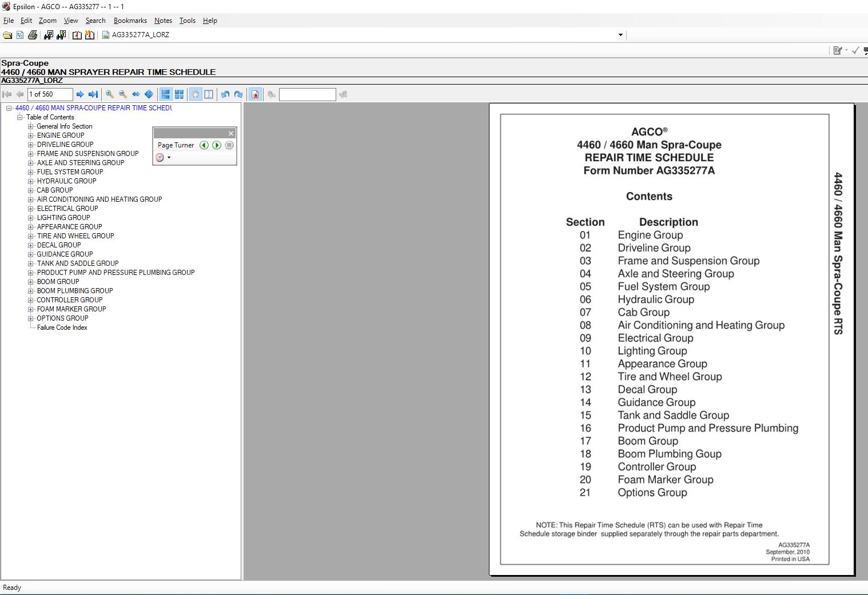868x595 pixels.
Task: Open the File menu
Action: click(9, 21)
